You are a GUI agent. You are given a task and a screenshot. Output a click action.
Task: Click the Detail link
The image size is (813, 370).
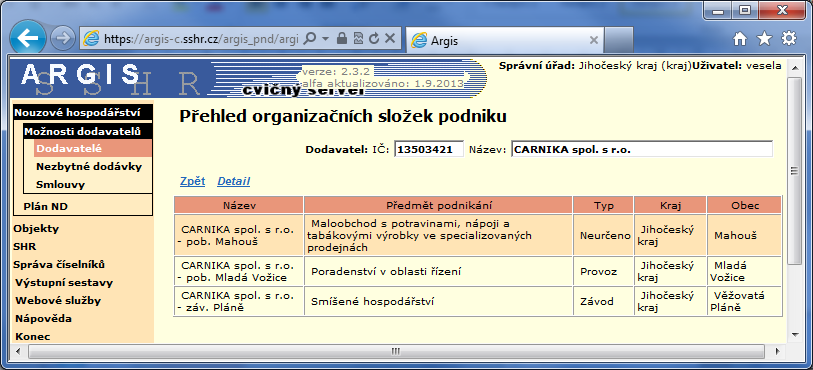pyautogui.click(x=233, y=181)
